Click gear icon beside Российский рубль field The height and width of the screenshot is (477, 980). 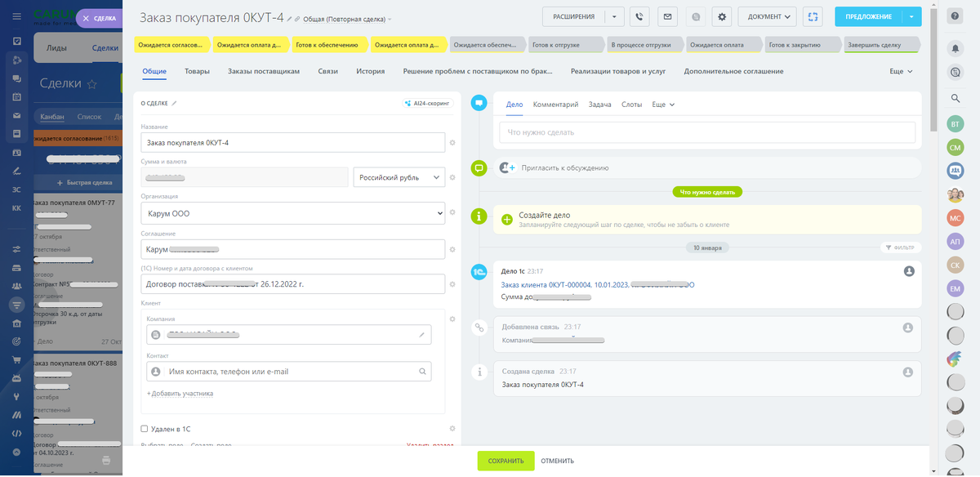(x=452, y=177)
